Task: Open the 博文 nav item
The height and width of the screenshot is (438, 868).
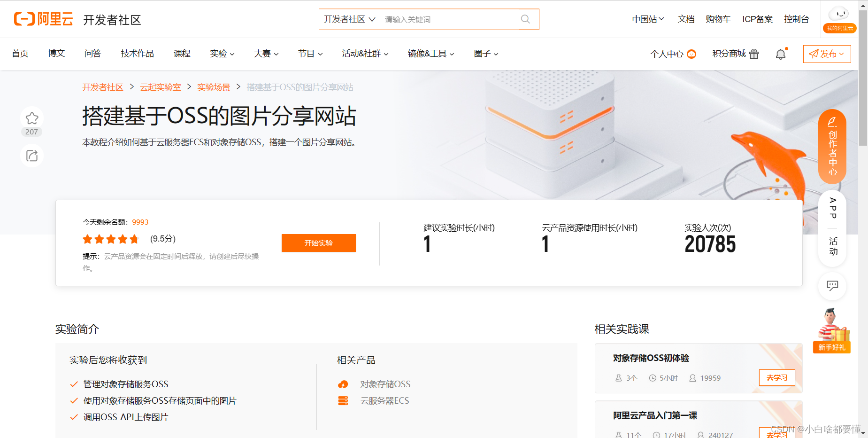Action: point(56,54)
